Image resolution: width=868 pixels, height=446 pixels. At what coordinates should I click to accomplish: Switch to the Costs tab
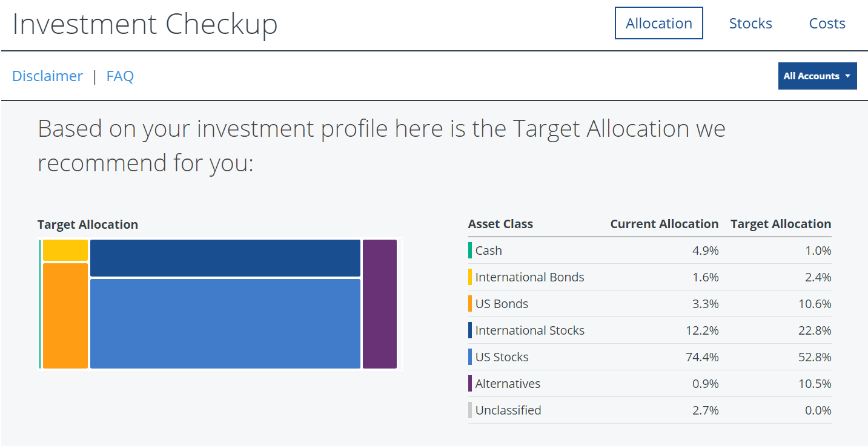827,23
